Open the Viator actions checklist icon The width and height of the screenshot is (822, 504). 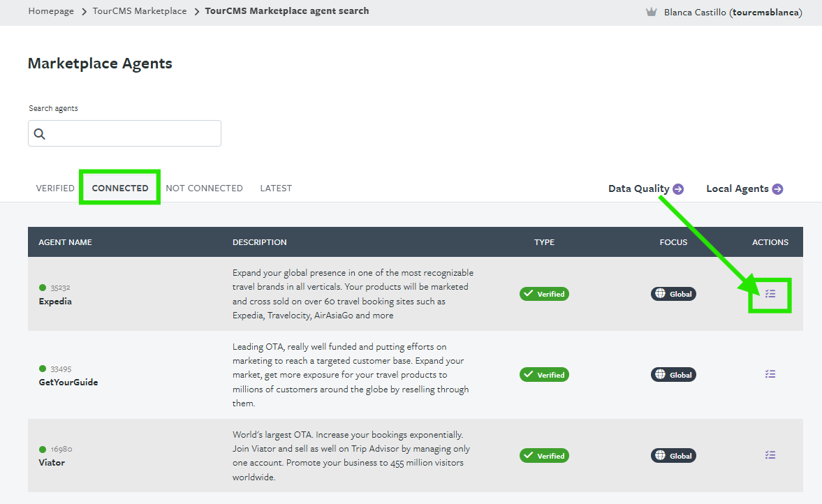(770, 455)
